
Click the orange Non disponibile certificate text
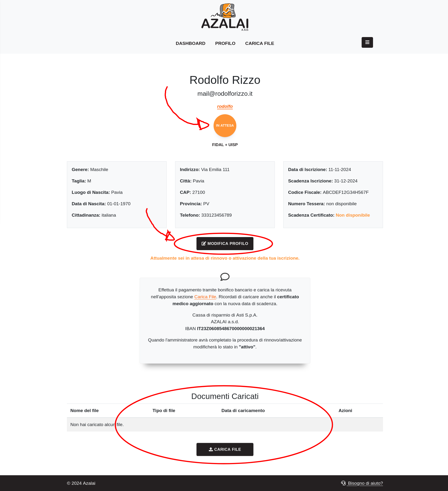click(353, 215)
